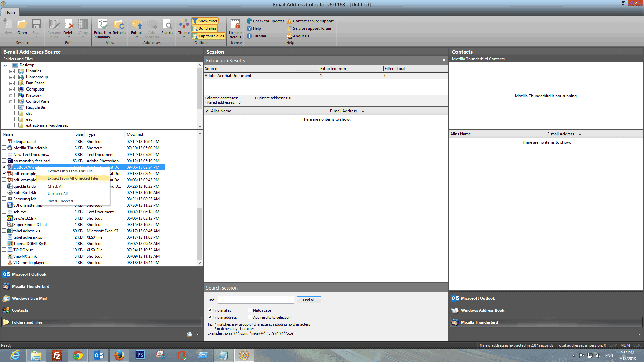The image size is (644, 362).
Task: Click the Extract addresses icon
Action: (137, 27)
